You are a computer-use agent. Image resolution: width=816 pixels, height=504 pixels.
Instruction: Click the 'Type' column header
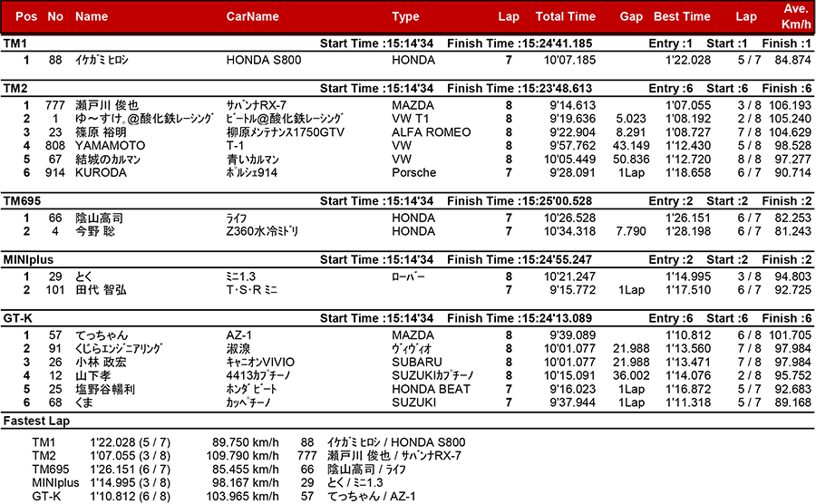pos(405,17)
